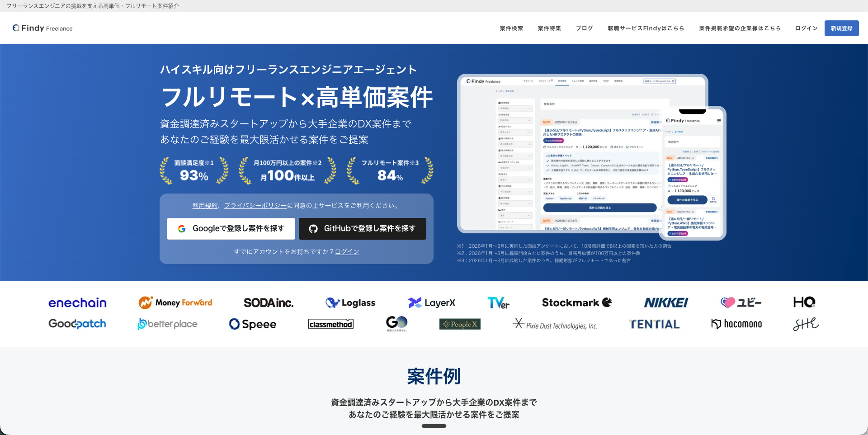868x435 pixels.
Task: Open 案件掲載希望の企業様はこちら in header
Action: click(x=740, y=28)
